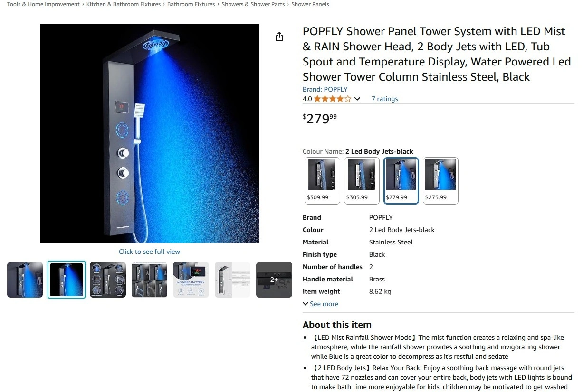View the panel dimensions diagram thumbnail

(x=233, y=280)
